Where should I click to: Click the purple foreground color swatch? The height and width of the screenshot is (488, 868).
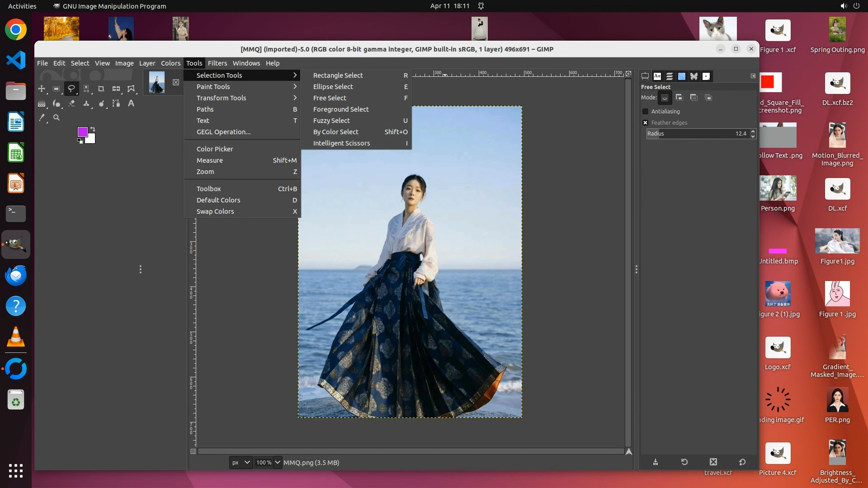click(82, 132)
